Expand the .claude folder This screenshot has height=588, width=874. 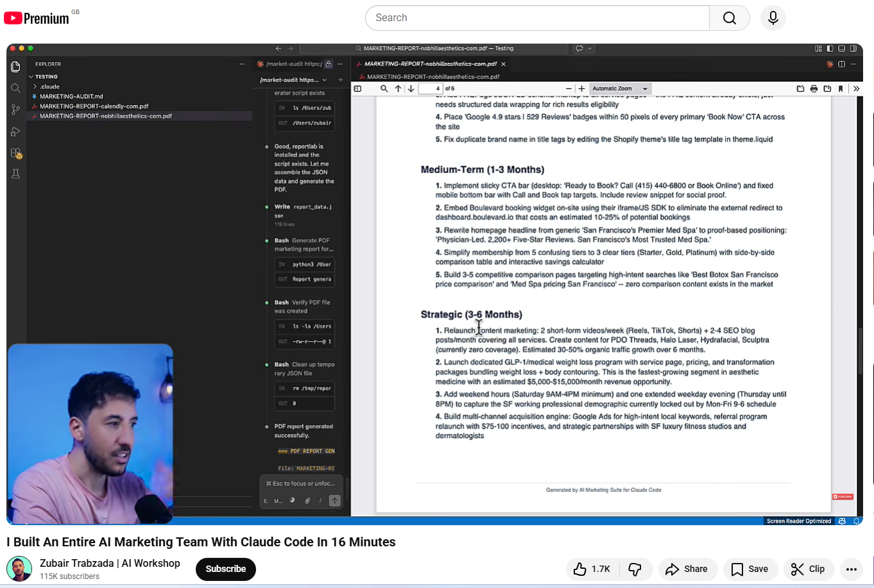coord(49,87)
